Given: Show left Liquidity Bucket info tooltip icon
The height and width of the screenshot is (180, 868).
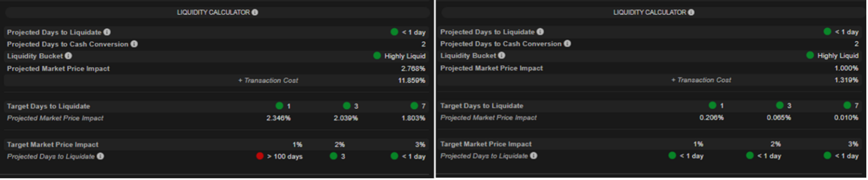Looking at the screenshot, I should click(x=69, y=56).
